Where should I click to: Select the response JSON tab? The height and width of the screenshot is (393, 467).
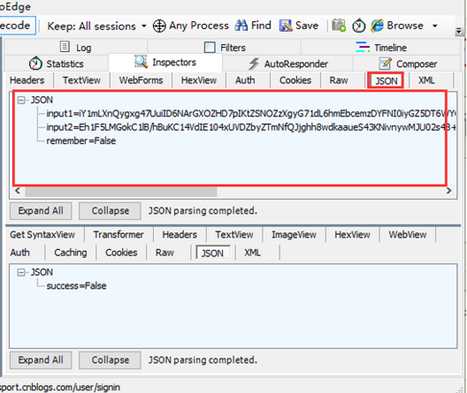[x=213, y=253]
